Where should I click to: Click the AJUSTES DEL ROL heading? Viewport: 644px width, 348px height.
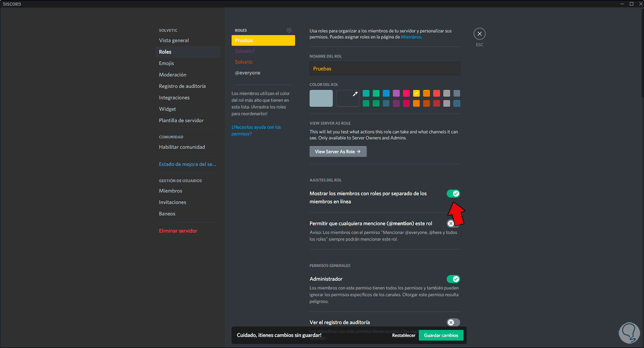325,180
